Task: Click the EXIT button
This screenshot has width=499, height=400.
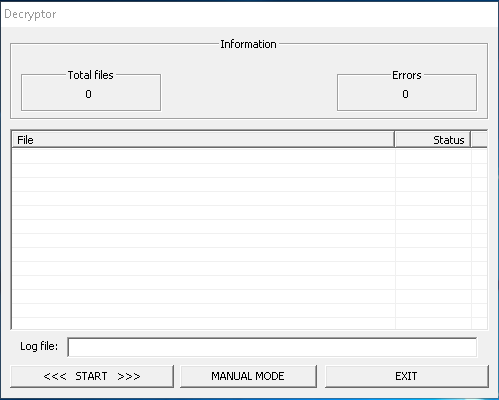Action: click(407, 376)
